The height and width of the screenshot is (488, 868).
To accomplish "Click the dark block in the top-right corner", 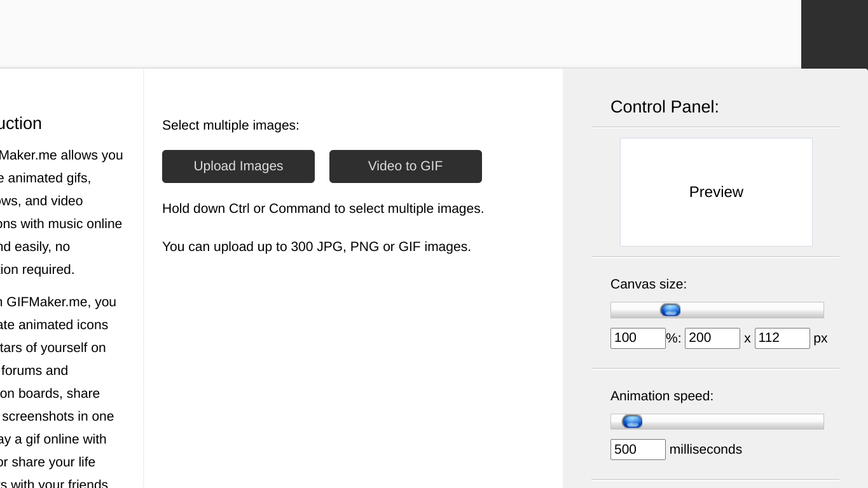I will [834, 34].
